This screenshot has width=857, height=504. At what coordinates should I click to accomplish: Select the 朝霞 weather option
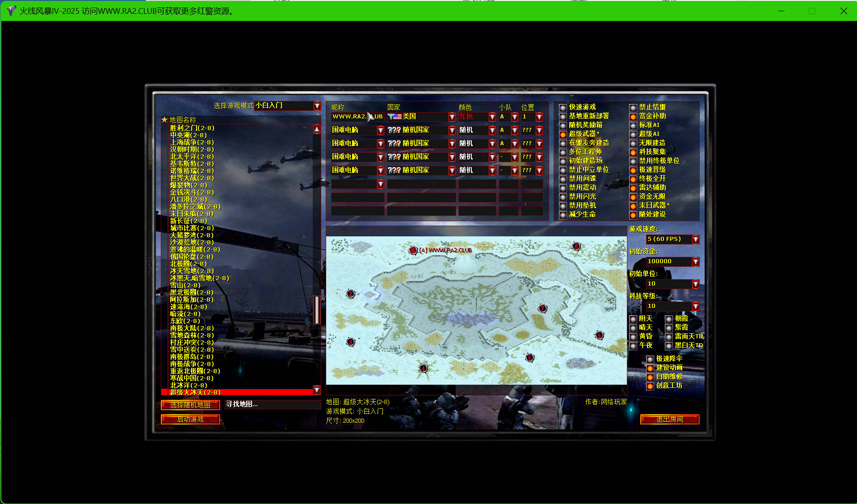click(x=669, y=319)
